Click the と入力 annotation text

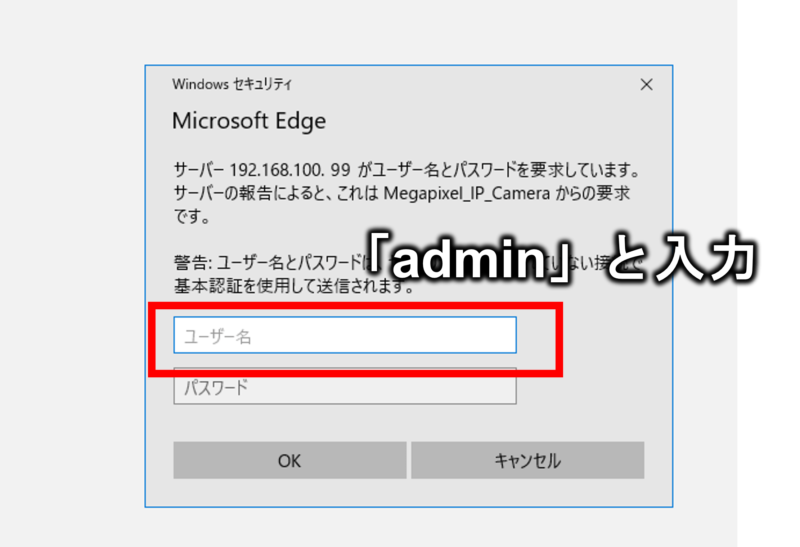click(x=681, y=259)
